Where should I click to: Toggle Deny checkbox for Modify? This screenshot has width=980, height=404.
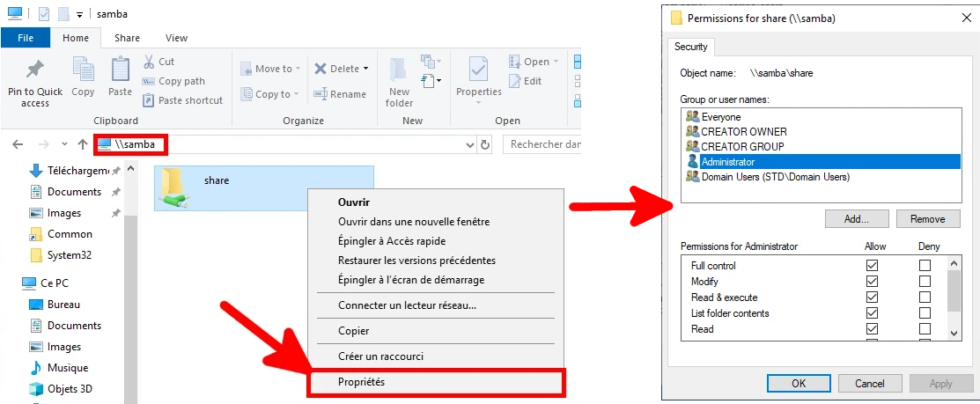925,282
